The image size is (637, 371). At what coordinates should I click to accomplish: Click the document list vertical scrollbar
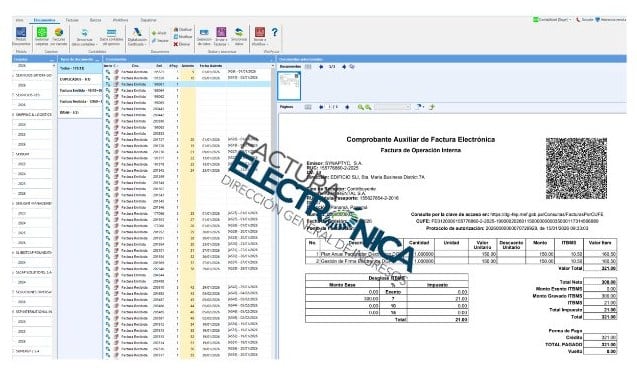[x=273, y=211]
